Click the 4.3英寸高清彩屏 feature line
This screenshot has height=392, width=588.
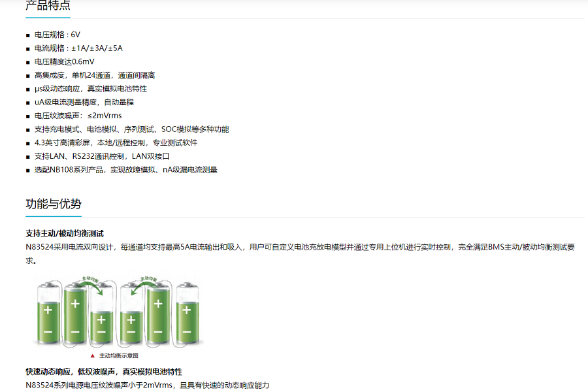[x=116, y=142]
